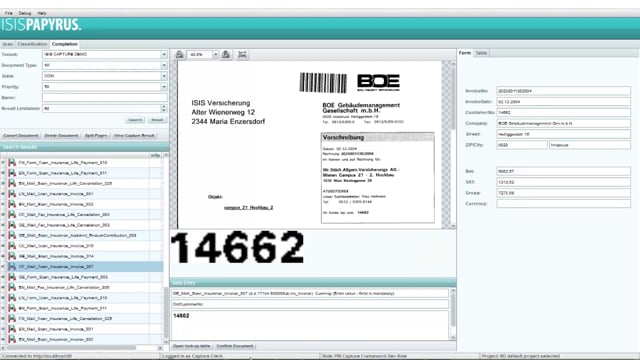Switch to the Scan tab

click(x=8, y=44)
